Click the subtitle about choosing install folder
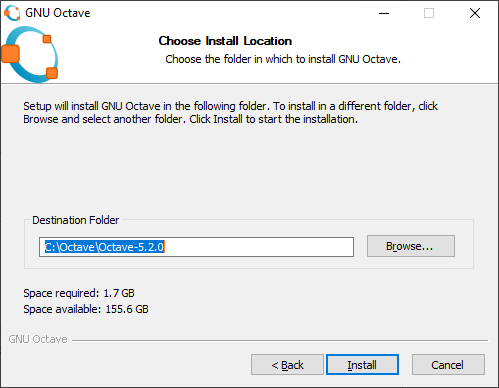The image size is (499, 388). point(283,59)
